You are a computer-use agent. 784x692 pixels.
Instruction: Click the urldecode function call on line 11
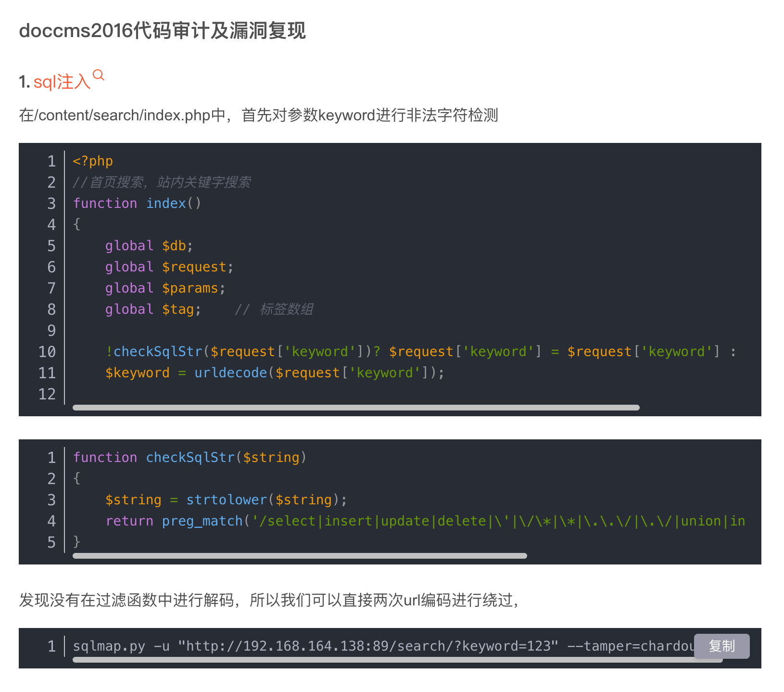click(230, 373)
